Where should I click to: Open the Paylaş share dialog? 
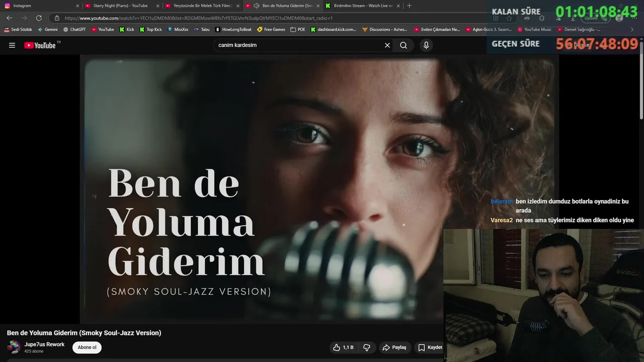(x=394, y=347)
